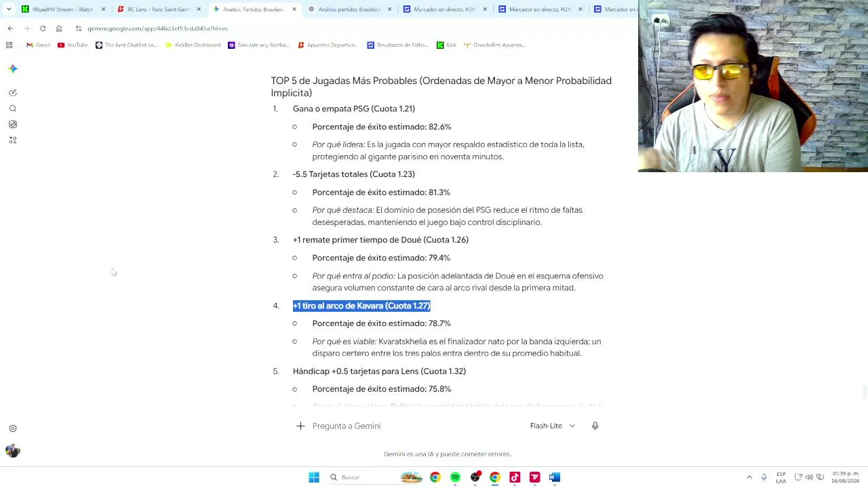This screenshot has height=488, width=868.
Task: Click the ESP LAA language indicator
Action: click(781, 477)
